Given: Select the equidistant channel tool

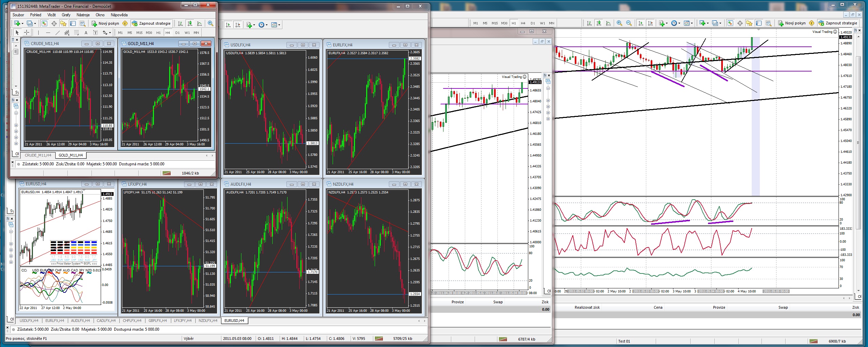Looking at the screenshot, I should tap(67, 33).
